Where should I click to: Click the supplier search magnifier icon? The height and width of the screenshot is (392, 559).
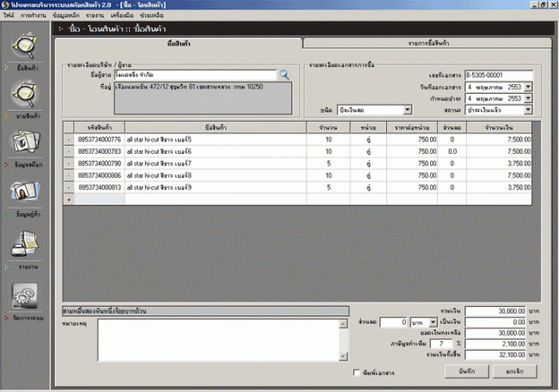(285, 75)
